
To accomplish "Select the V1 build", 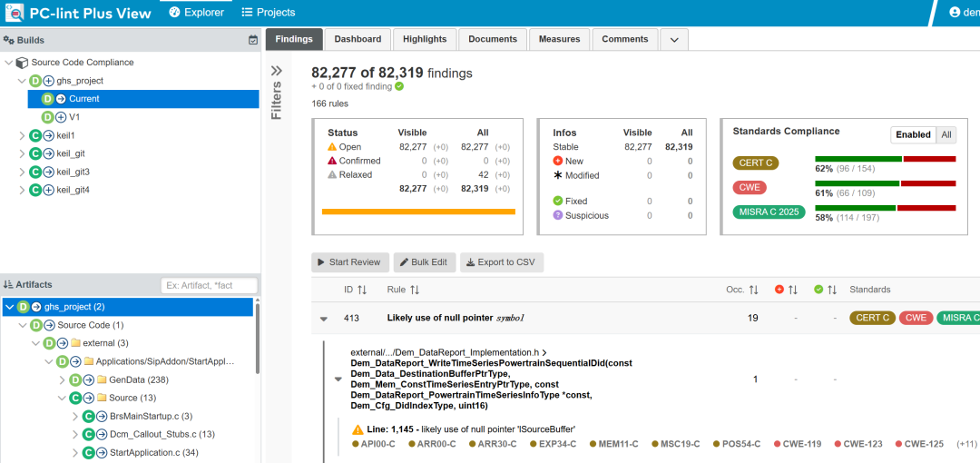I will point(74,117).
